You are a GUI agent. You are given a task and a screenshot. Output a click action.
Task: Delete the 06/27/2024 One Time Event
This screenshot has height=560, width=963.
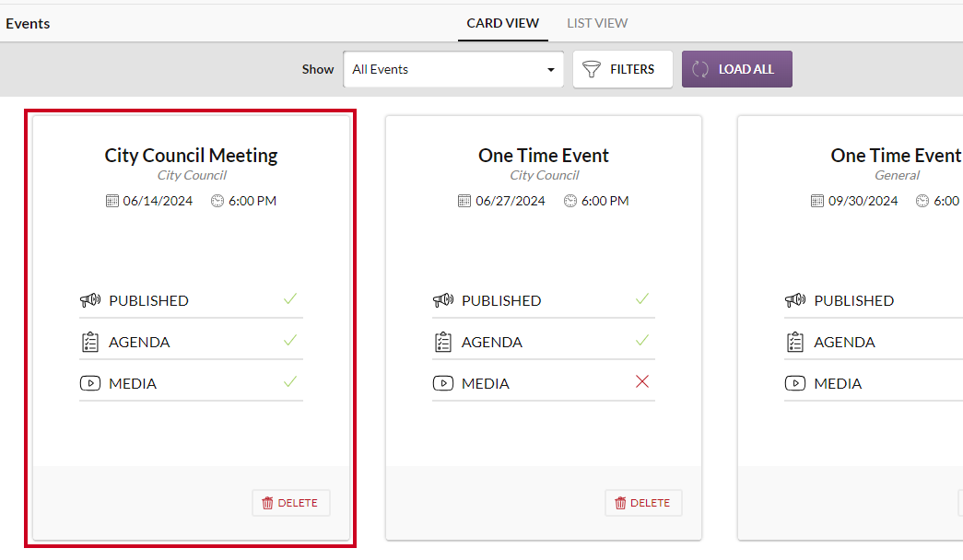[643, 503]
